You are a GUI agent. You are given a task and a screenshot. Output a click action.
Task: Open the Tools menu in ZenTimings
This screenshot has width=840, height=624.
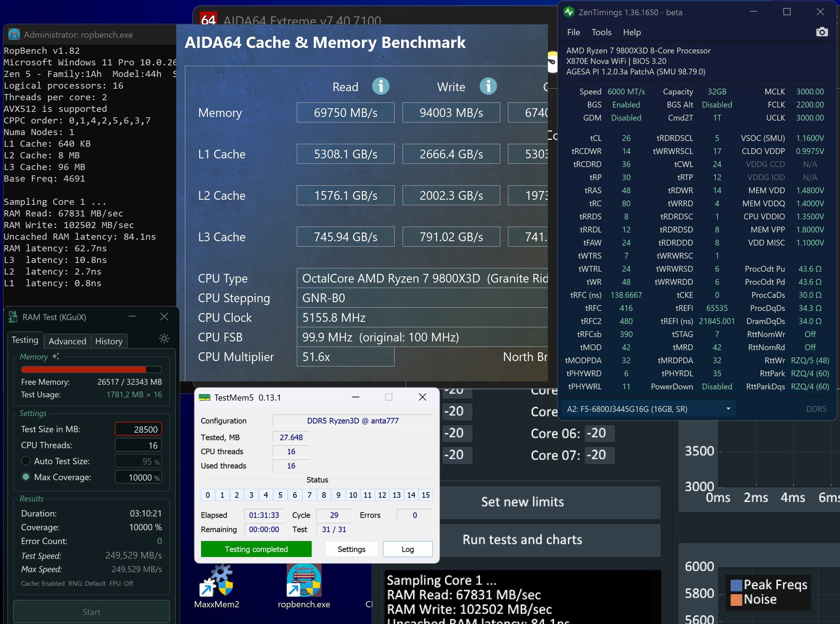pos(601,32)
